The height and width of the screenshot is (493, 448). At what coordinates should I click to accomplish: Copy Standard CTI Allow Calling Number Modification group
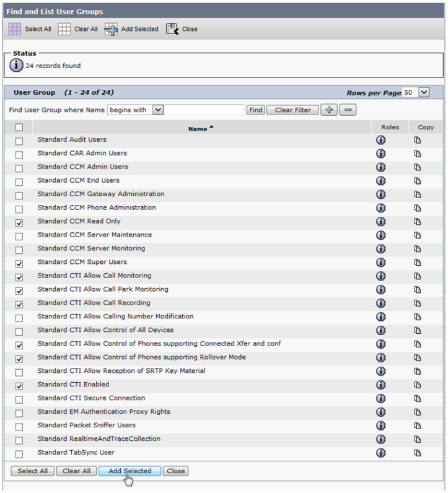click(418, 316)
